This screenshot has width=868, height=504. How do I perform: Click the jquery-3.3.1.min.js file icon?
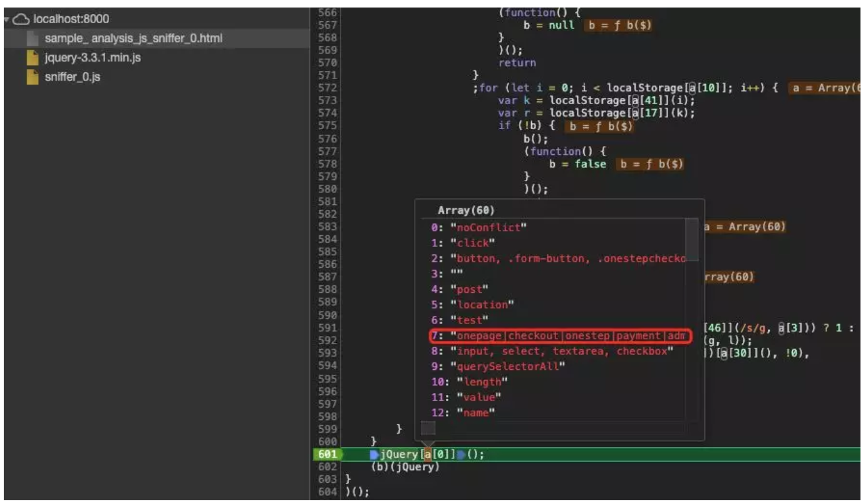[33, 58]
